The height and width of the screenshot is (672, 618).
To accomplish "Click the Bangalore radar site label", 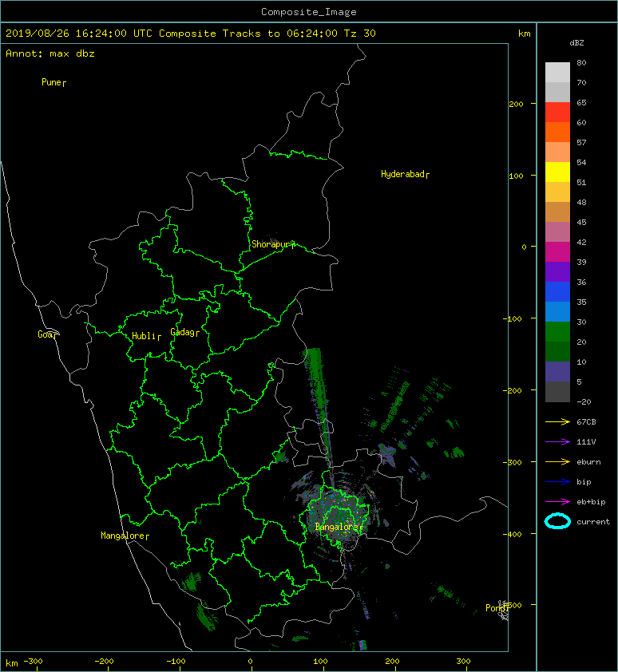I will pos(337,527).
